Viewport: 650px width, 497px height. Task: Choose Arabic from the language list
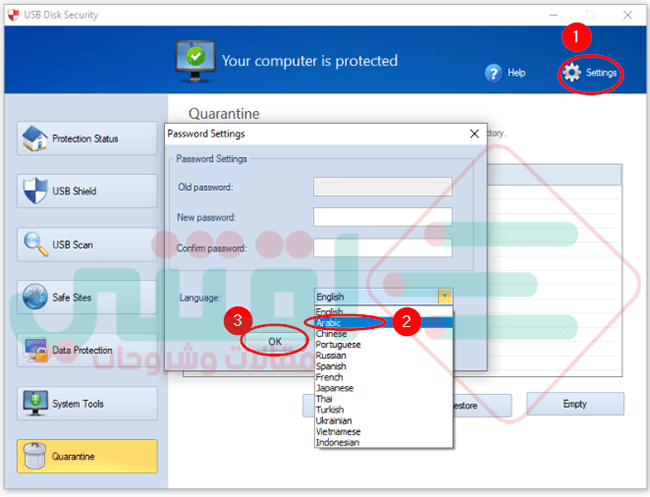[x=383, y=322]
